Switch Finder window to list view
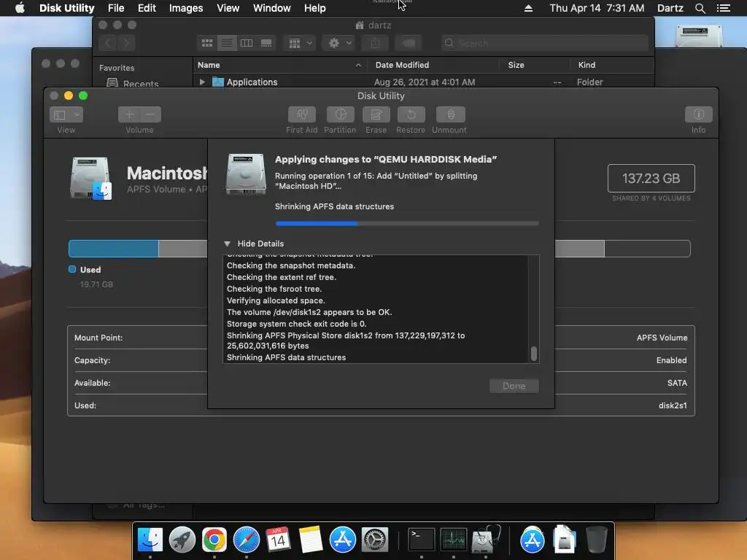The width and height of the screenshot is (747, 560). coord(227,43)
